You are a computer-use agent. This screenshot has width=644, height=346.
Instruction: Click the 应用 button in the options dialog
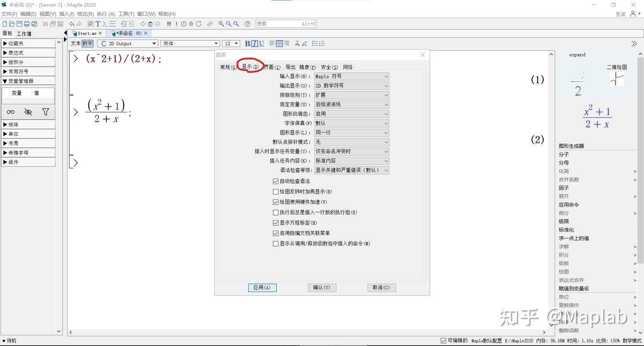tap(262, 287)
